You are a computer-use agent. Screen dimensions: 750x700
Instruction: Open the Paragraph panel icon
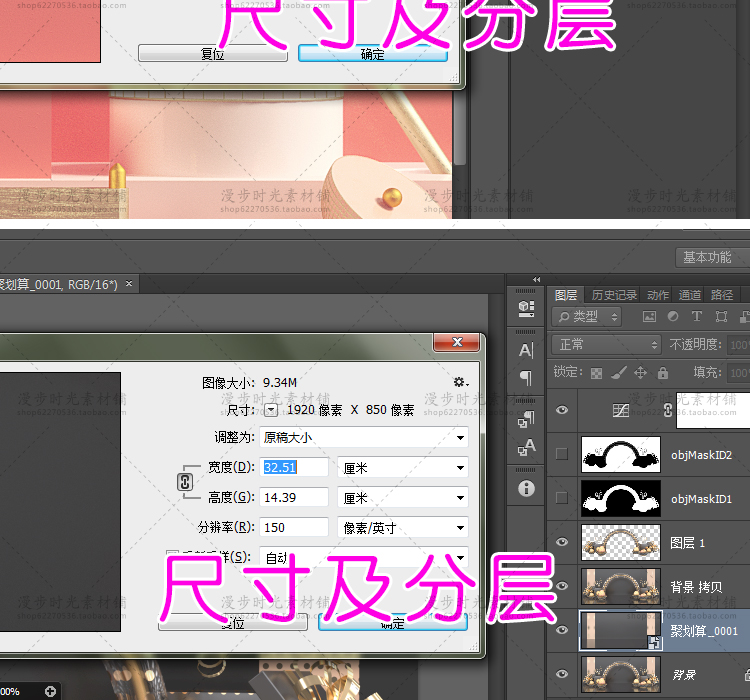526,378
